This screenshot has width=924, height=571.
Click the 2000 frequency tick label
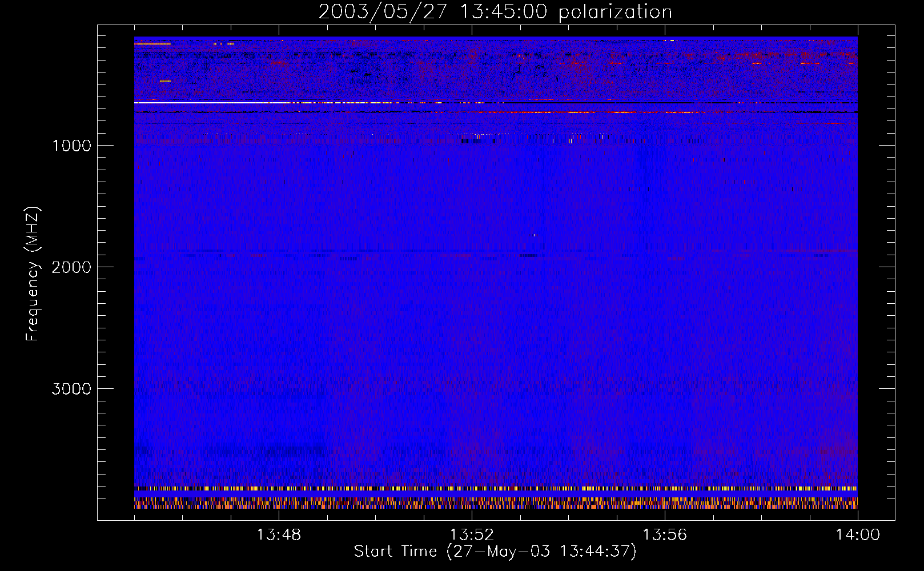[x=71, y=267]
